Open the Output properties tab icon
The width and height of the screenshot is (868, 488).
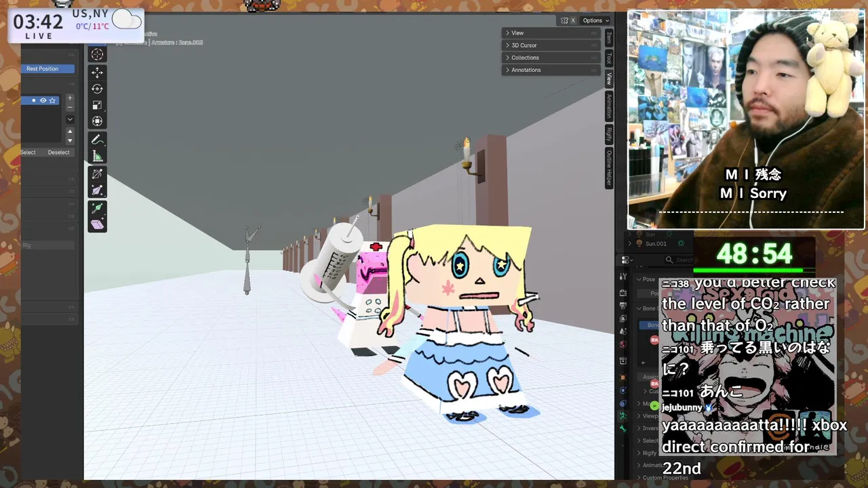(x=623, y=306)
